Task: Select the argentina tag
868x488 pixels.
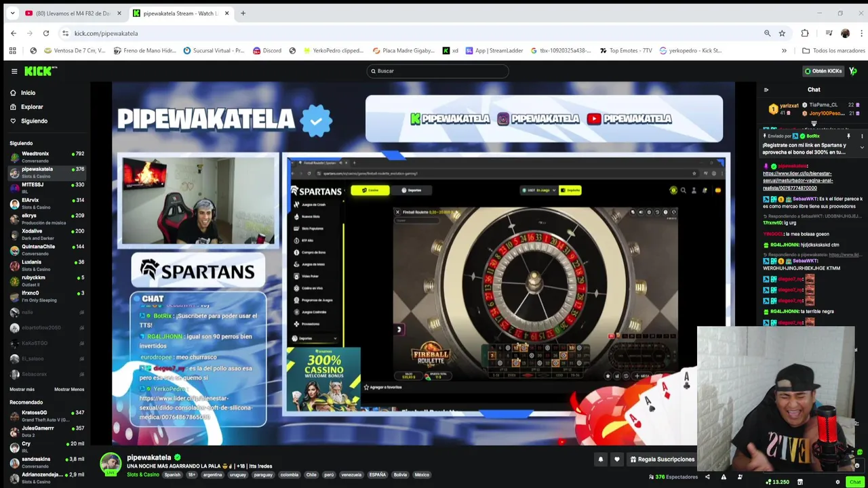Action: [x=212, y=475]
